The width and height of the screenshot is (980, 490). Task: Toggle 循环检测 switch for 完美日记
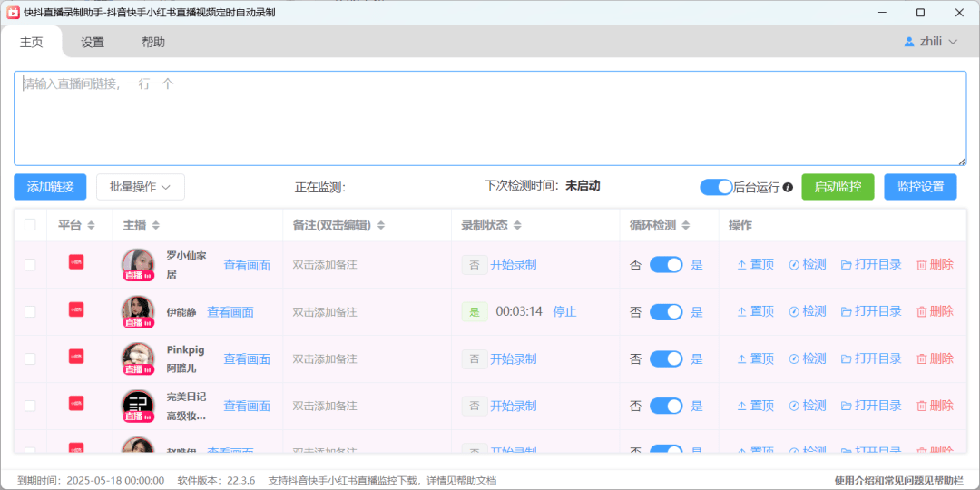[666, 407]
